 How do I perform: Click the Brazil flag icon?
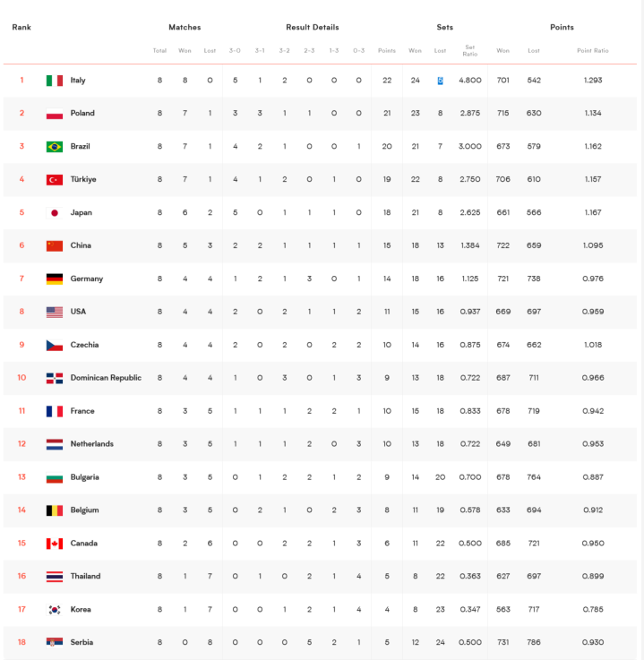55,147
